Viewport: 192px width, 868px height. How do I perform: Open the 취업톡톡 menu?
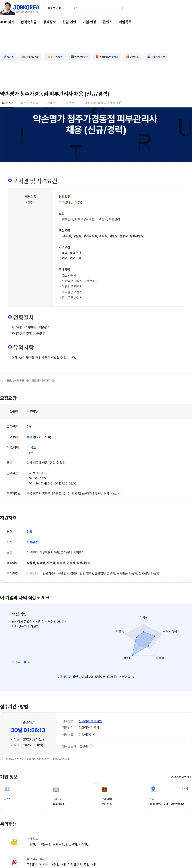tap(125, 22)
